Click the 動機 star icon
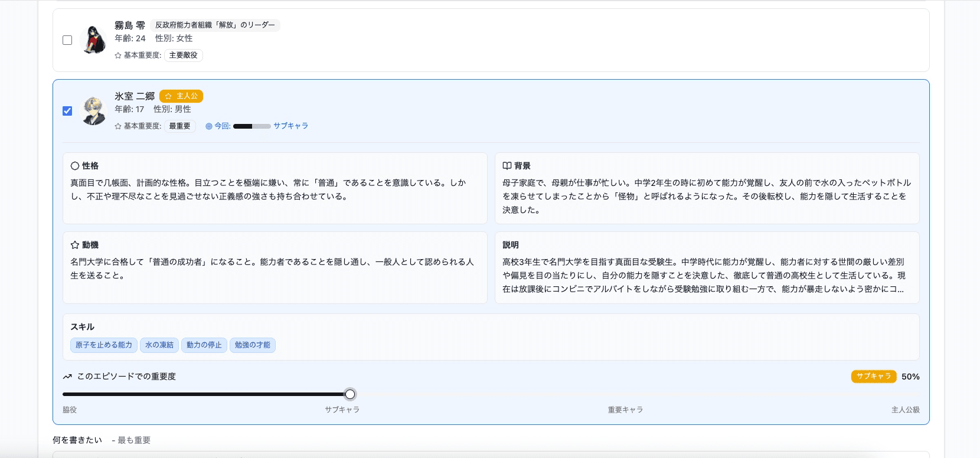 75,245
